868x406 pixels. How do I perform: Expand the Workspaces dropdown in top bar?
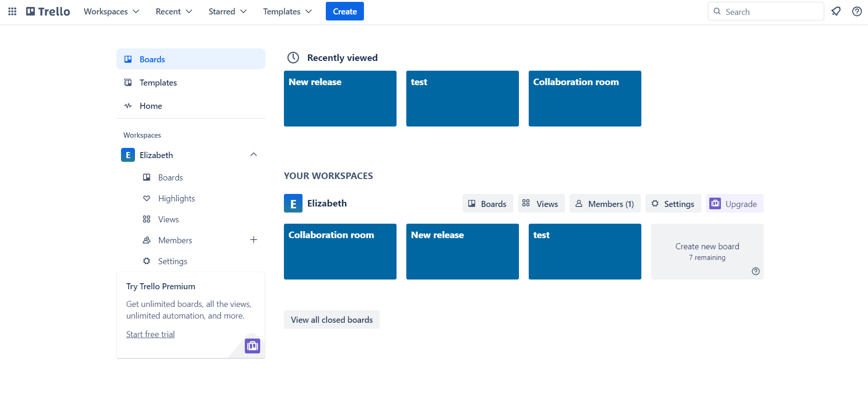[111, 12]
